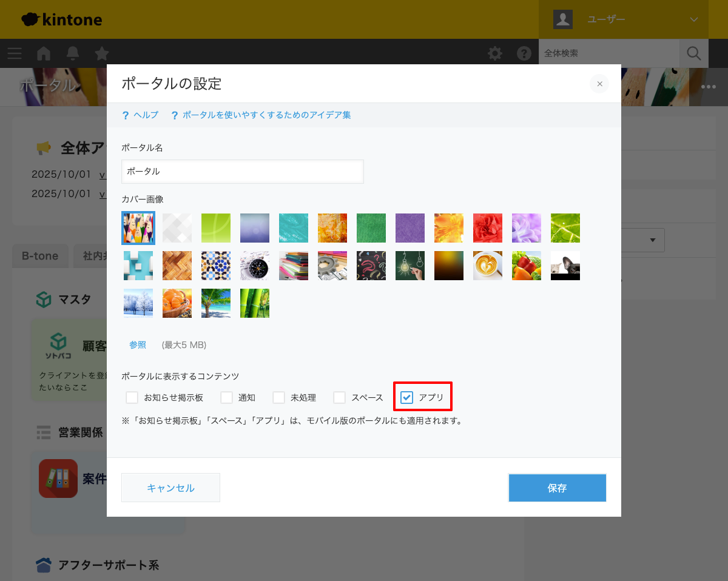The width and height of the screenshot is (728, 581).
Task: Uncheck the アプリ checkbox
Action: (x=406, y=397)
